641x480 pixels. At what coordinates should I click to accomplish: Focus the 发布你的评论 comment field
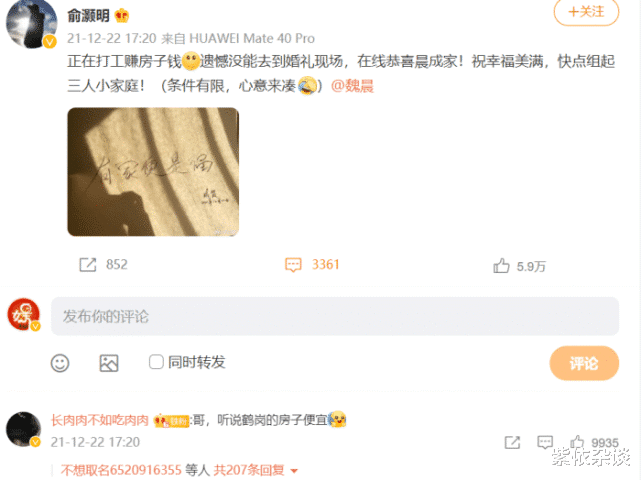(x=335, y=316)
